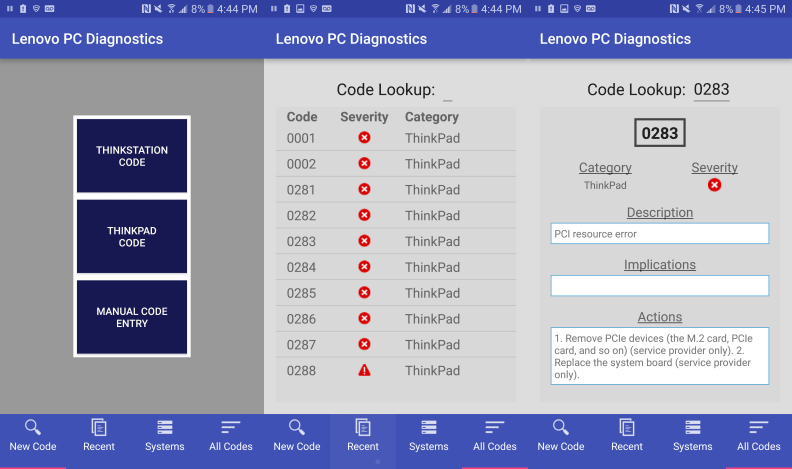Viewport: 792px width, 469px height.
Task: Tap Systems icon in left screen
Action: 165,427
